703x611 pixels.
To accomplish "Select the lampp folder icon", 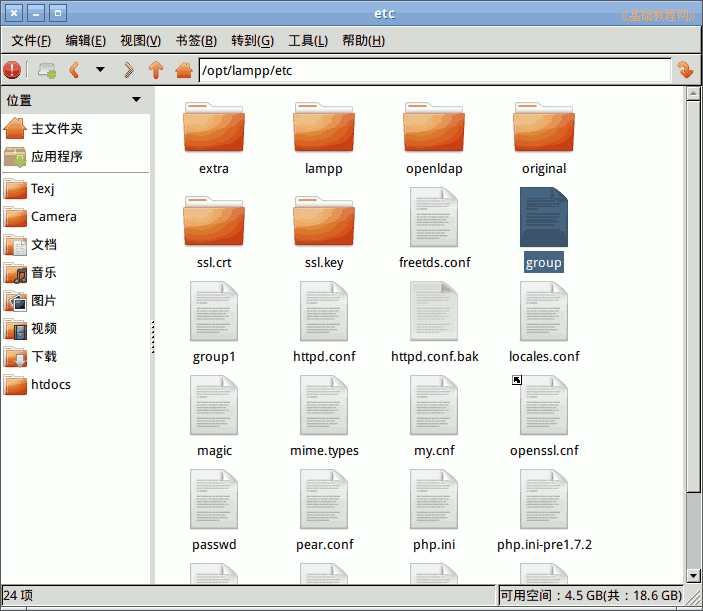I will pos(324,127).
